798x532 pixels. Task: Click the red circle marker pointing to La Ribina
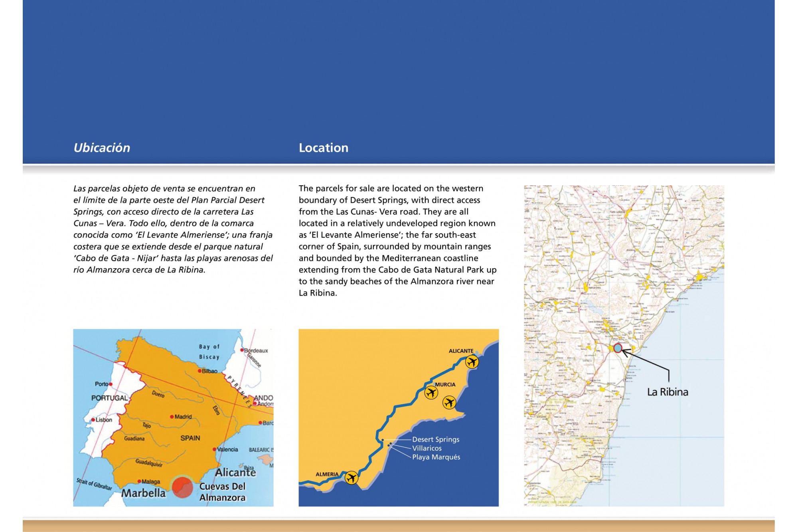(617, 348)
